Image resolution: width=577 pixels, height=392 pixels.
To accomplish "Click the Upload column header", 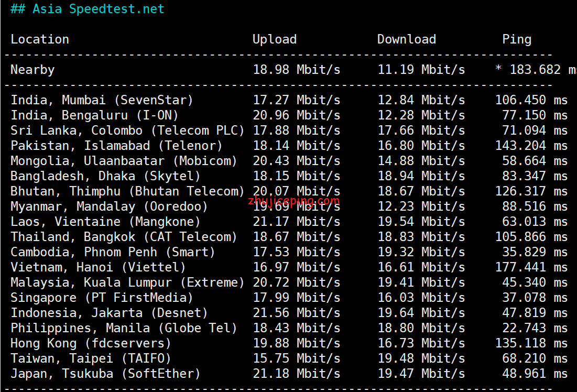I will [275, 39].
